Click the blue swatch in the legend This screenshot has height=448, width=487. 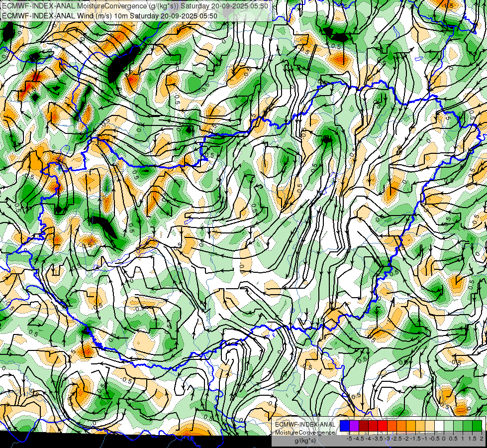click(x=345, y=426)
